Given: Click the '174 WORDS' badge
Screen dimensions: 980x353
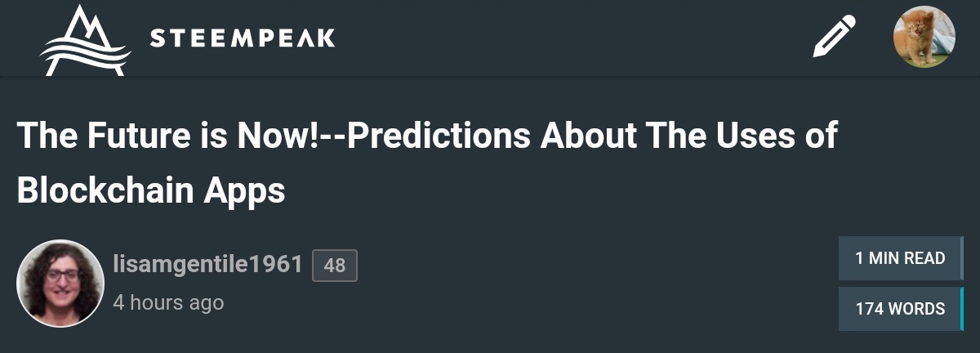Looking at the screenshot, I should point(900,309).
